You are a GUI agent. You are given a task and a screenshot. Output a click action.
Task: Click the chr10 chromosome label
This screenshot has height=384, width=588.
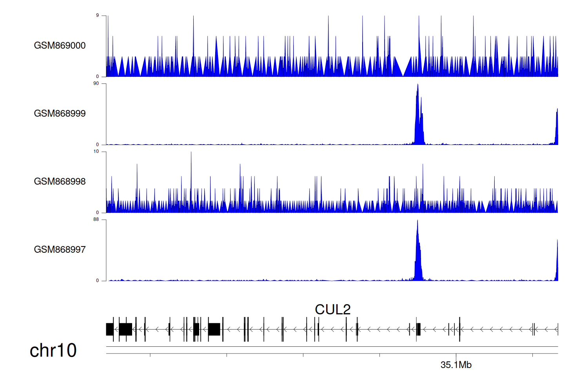(x=53, y=350)
